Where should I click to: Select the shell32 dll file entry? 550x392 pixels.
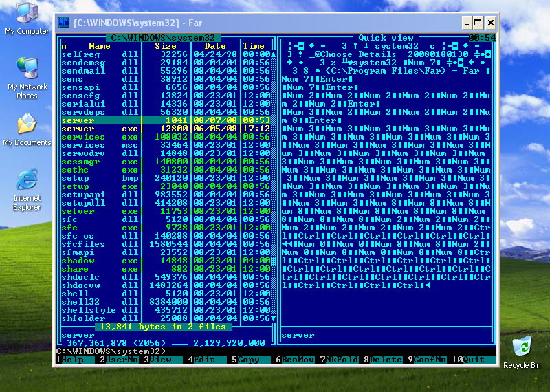tap(80, 302)
